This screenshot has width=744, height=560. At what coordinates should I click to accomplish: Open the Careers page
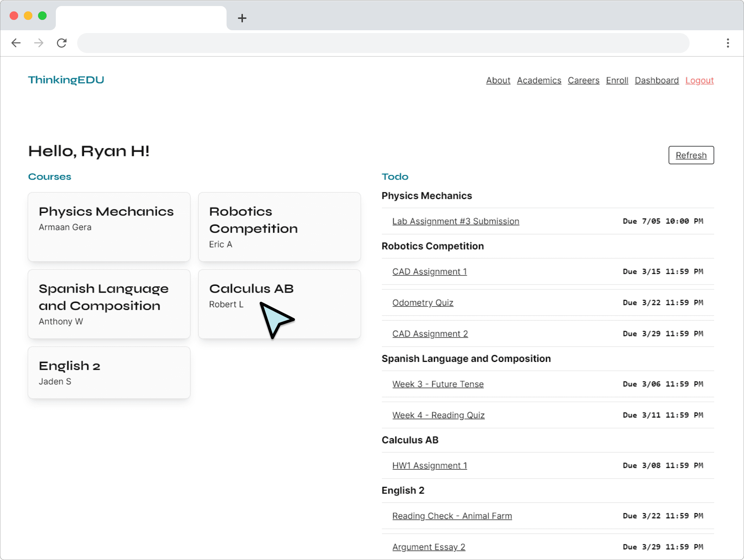click(x=583, y=80)
